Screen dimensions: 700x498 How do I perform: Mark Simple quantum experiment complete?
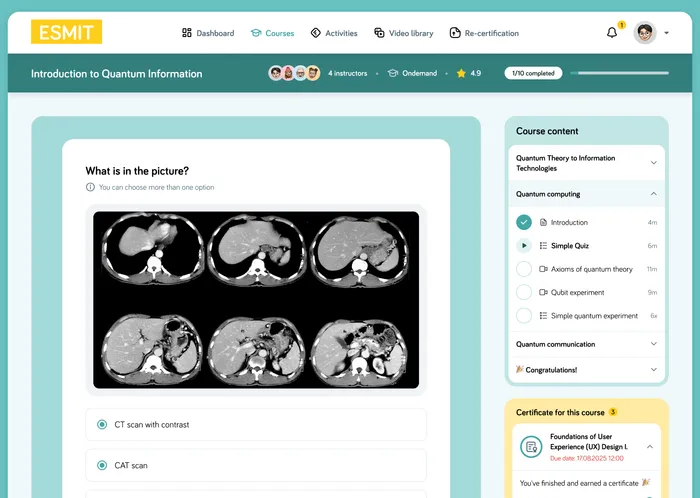coord(524,315)
